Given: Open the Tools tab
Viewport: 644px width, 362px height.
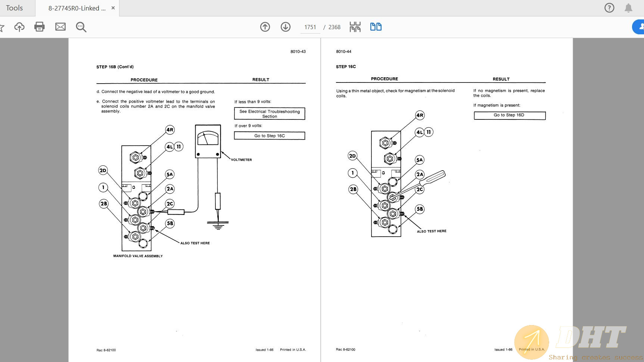Looking at the screenshot, I should click(x=15, y=8).
